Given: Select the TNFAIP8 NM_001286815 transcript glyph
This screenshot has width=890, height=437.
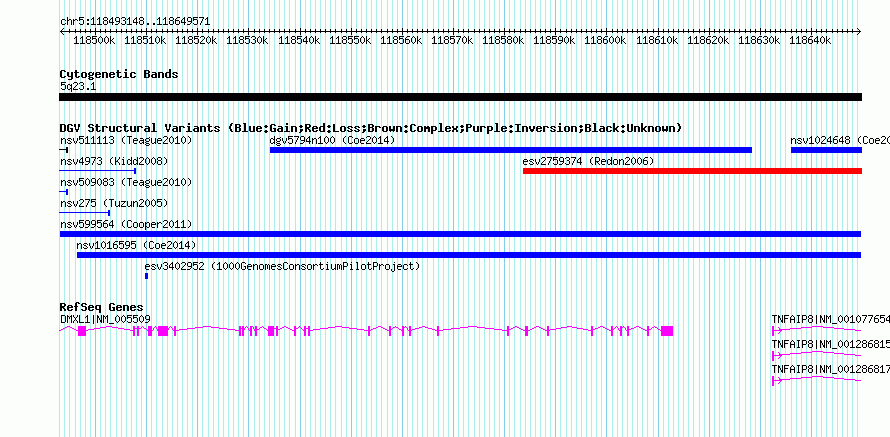Looking at the screenshot, I should pyautogui.click(x=817, y=355).
